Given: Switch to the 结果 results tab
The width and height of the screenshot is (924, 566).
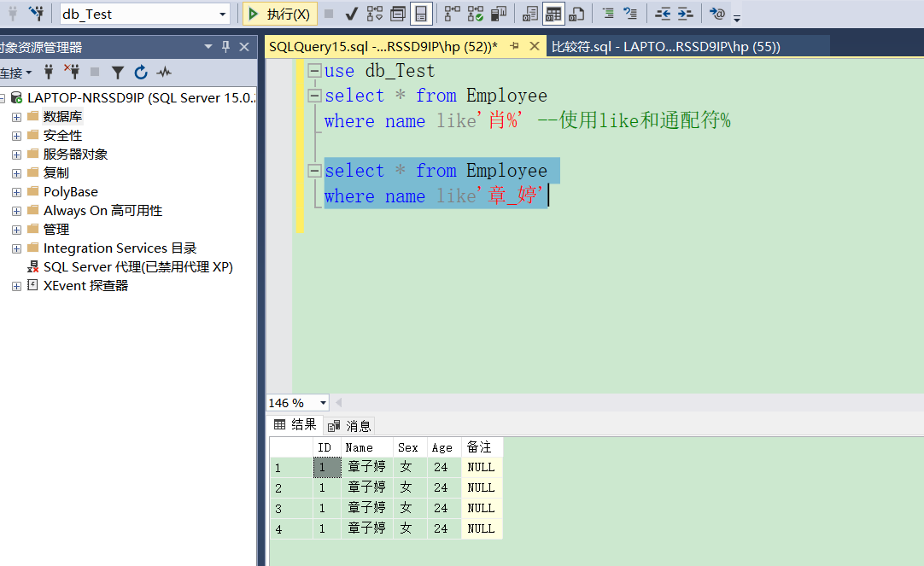Looking at the screenshot, I should (x=295, y=424).
